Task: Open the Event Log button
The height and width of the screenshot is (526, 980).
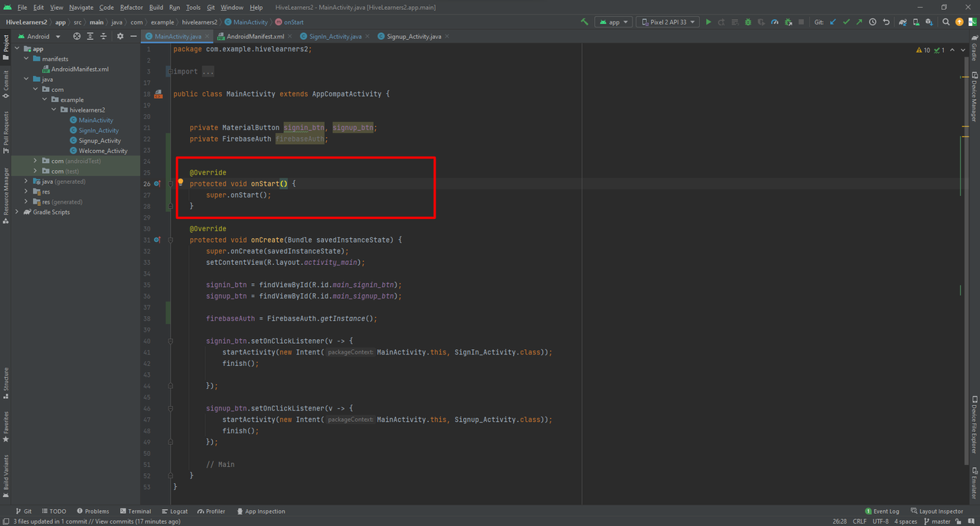Action: point(882,511)
